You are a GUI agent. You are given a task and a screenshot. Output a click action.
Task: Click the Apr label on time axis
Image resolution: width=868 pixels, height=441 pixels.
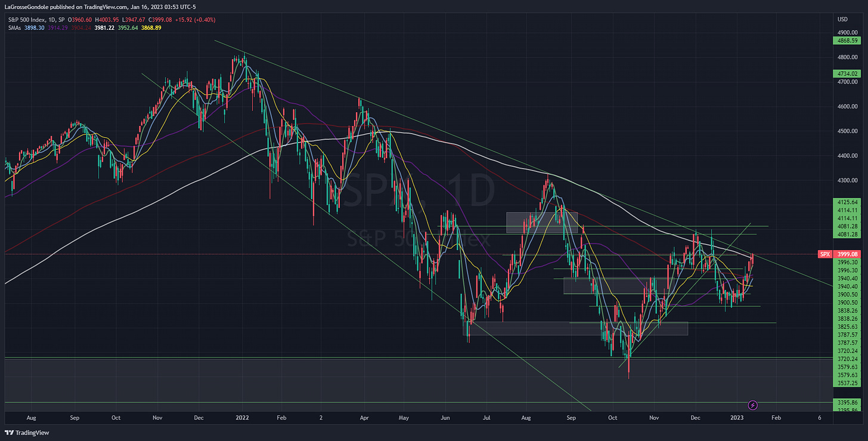click(364, 419)
